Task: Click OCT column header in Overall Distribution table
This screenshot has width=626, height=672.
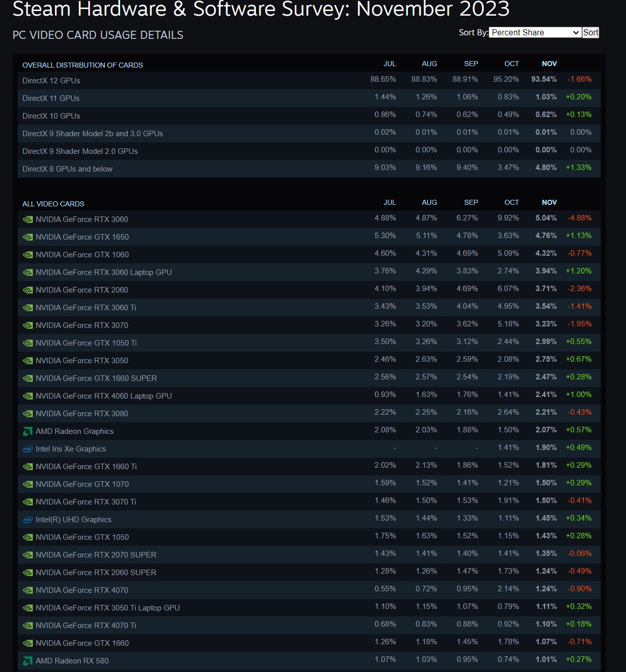Action: tap(511, 64)
